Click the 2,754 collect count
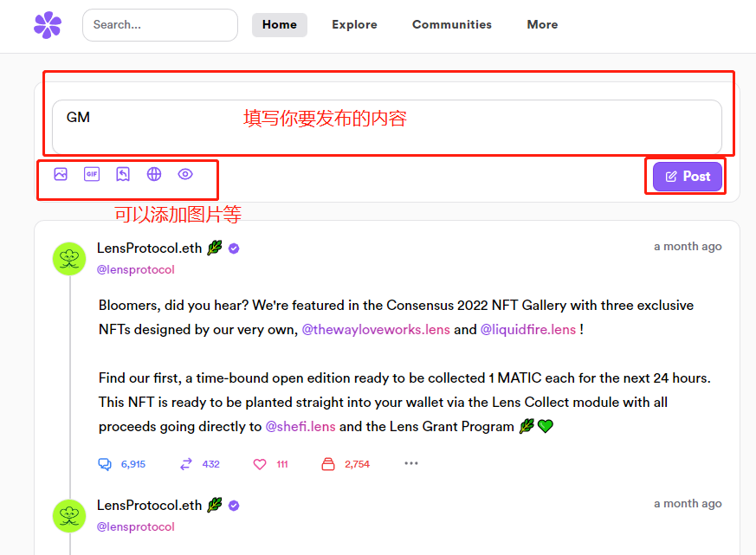The width and height of the screenshot is (756, 555). coord(358,464)
